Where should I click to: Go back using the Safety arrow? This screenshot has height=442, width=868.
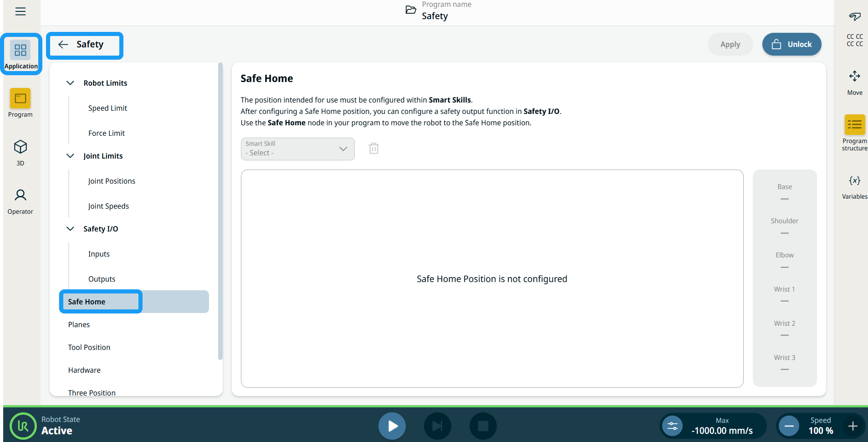click(63, 45)
